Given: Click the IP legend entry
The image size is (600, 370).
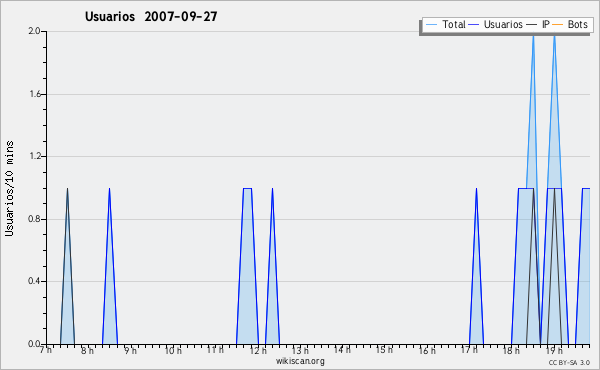Looking at the screenshot, I should point(538,24).
